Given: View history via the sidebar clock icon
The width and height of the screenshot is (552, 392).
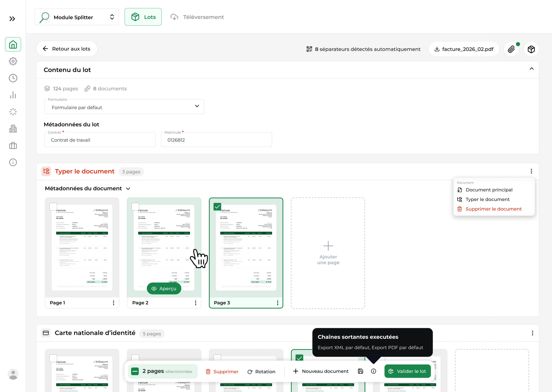Looking at the screenshot, I should 13,78.
